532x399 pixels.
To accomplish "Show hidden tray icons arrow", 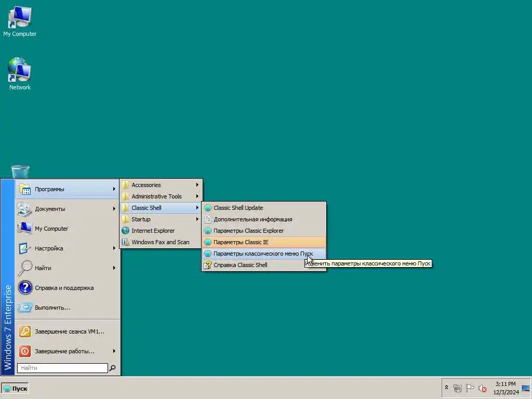I will click(446, 388).
